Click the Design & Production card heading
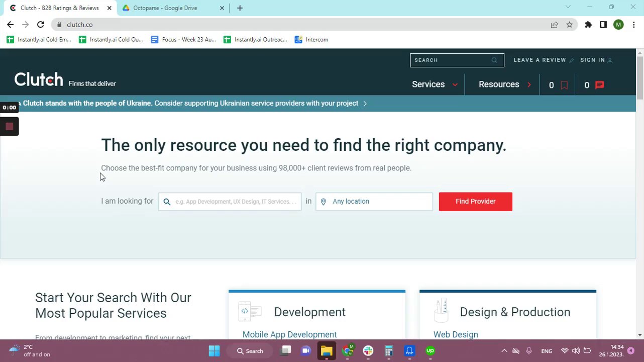The image size is (644, 362). click(x=515, y=312)
